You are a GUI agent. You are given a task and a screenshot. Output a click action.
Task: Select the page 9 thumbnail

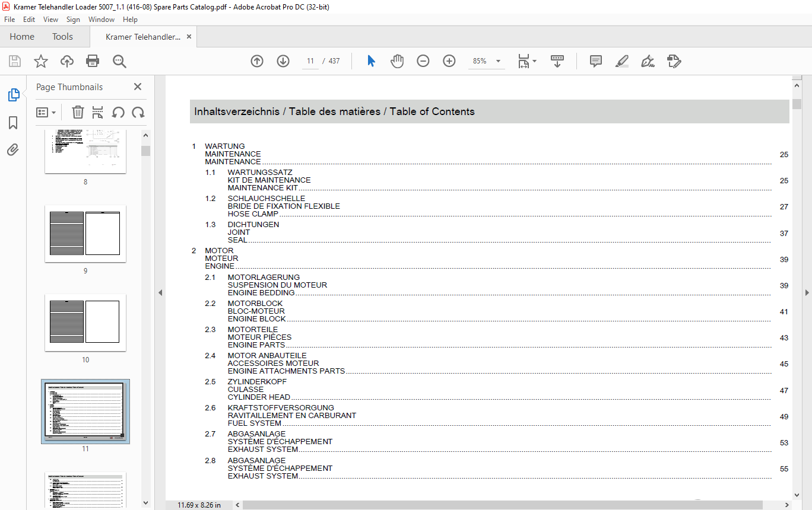pos(85,234)
